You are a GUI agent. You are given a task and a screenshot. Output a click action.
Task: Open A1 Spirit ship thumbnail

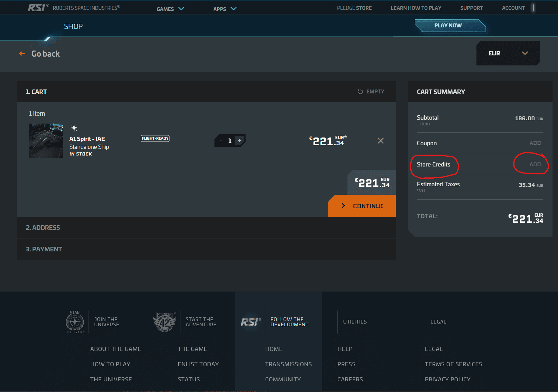point(46,140)
